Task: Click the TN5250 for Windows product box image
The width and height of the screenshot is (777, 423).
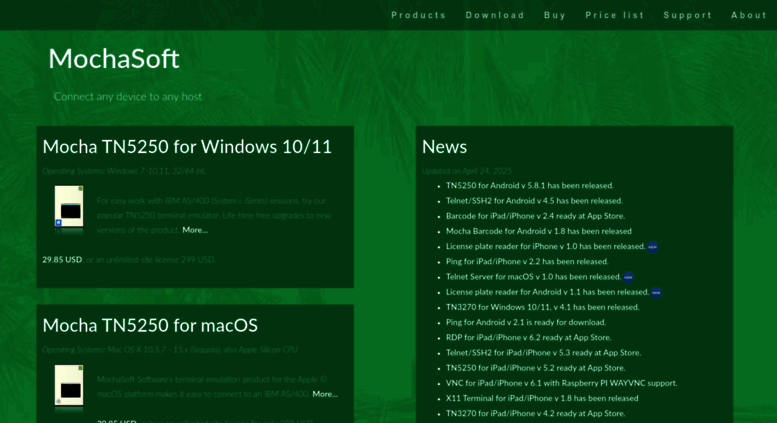Action: (69, 208)
